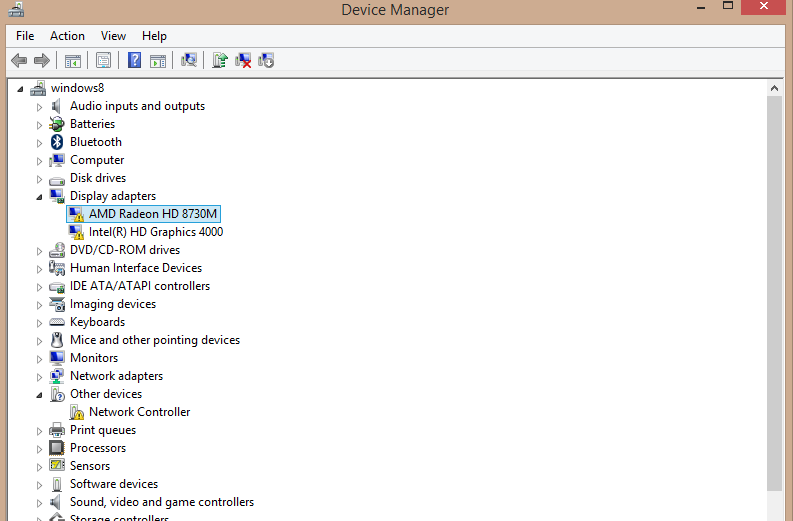This screenshot has height=521, width=793.
Task: Expand Sound, video and game controllers node
Action: [x=39, y=503]
